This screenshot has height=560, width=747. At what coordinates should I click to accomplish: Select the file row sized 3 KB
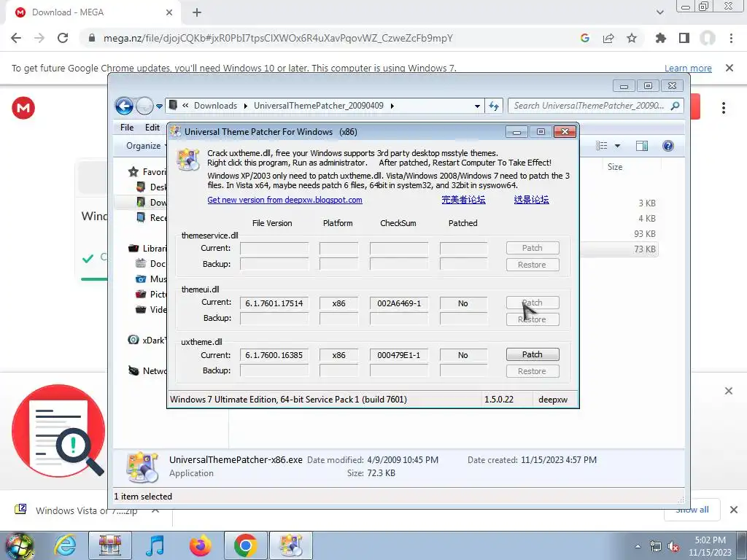coord(619,203)
